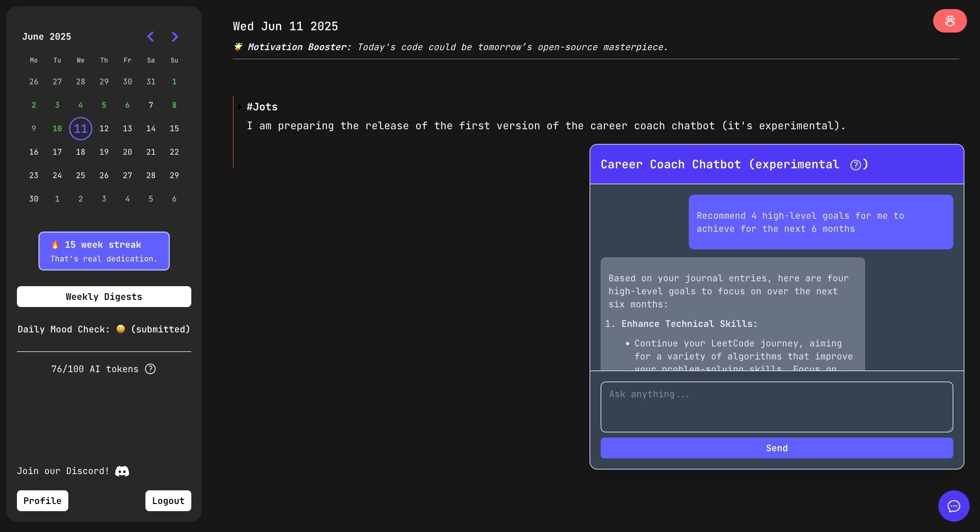Viewport: 980px width, 532px height.
Task: Select June 25 in the calendar
Action: pos(81,175)
